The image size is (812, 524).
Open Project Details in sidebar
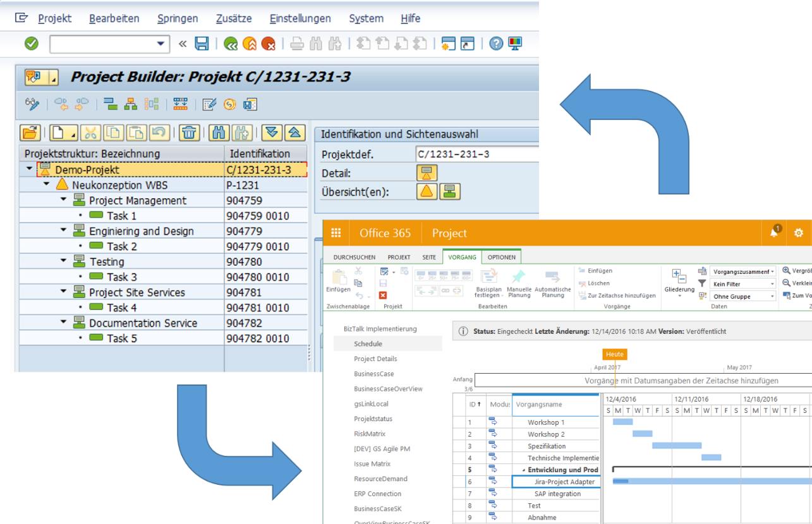click(x=375, y=359)
